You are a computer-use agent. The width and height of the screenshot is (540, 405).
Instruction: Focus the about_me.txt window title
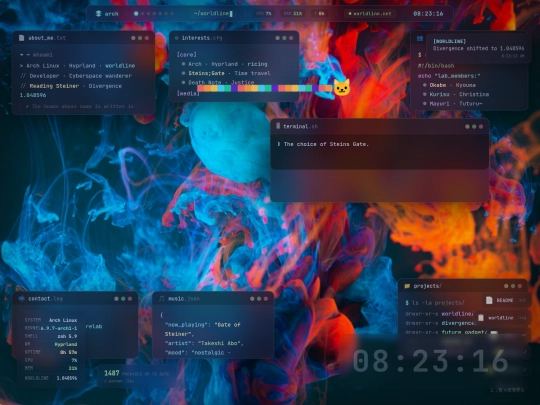click(x=47, y=38)
